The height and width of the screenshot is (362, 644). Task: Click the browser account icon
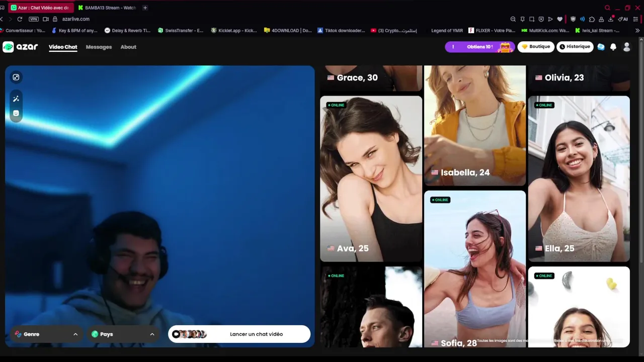coord(601,19)
